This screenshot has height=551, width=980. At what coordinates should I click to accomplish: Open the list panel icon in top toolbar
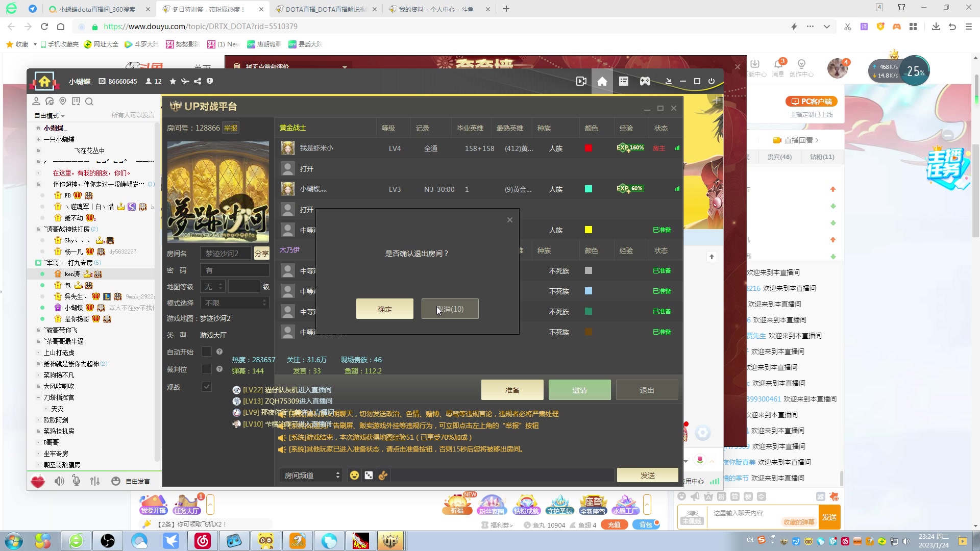[624, 81]
